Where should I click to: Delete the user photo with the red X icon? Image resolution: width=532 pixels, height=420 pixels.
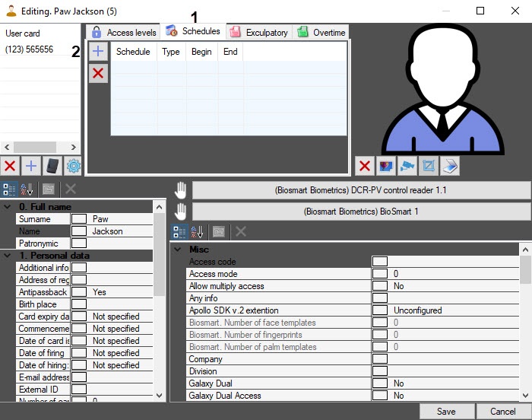tap(365, 166)
